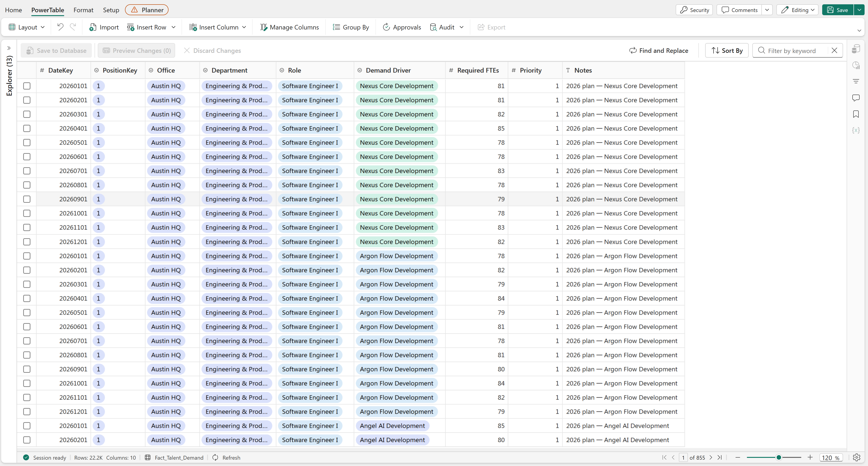Open Find and Replace
Screen dimensions: 868x466
point(658,51)
